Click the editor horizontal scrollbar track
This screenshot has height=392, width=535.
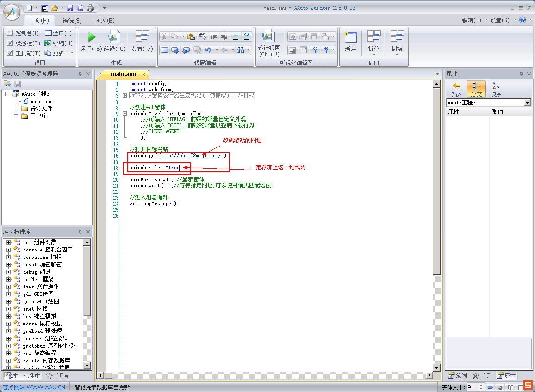click(x=268, y=375)
